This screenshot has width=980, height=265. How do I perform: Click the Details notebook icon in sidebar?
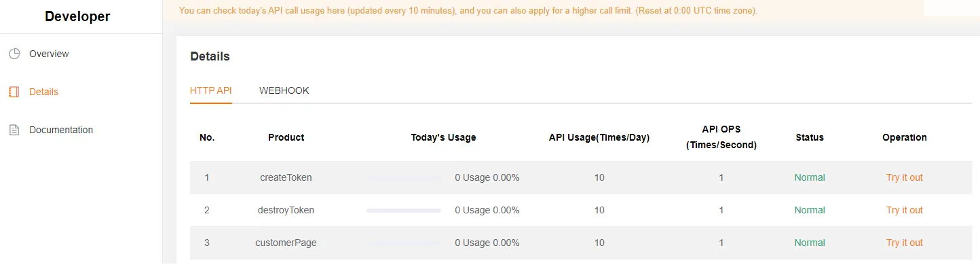pos(14,92)
